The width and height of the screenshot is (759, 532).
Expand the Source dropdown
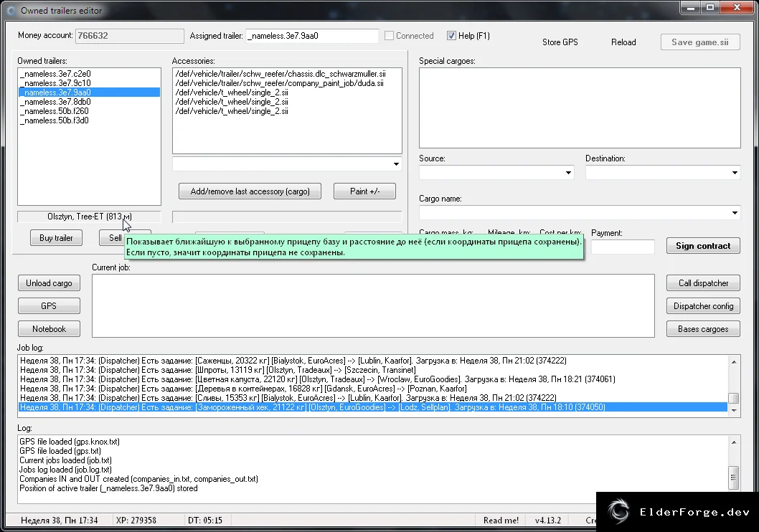[x=568, y=173]
